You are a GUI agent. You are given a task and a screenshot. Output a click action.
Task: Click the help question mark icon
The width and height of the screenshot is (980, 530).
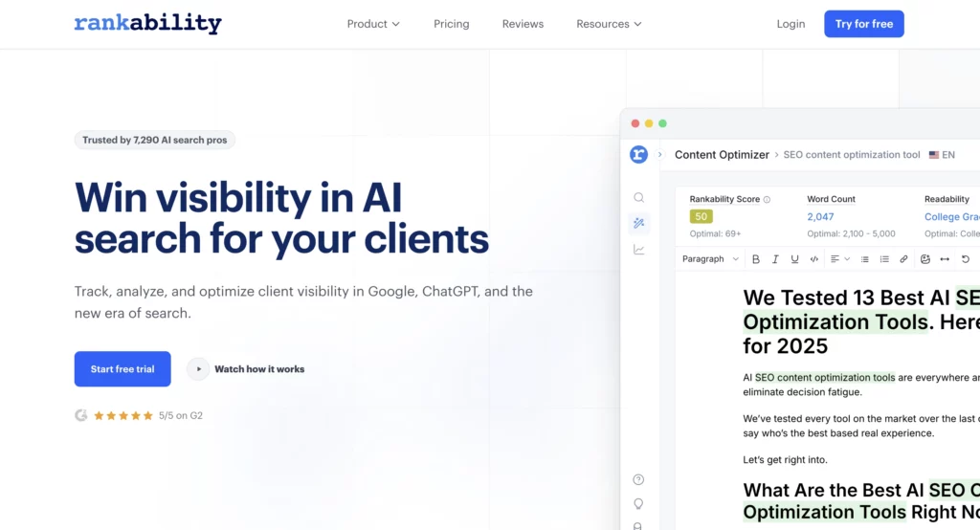point(638,479)
